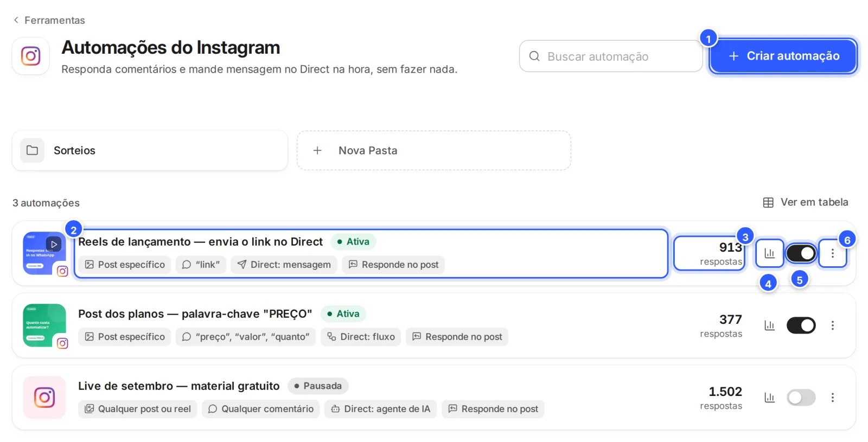The height and width of the screenshot is (442, 868).
Task: Switch to table view with Ver em tabela
Action: click(x=806, y=202)
